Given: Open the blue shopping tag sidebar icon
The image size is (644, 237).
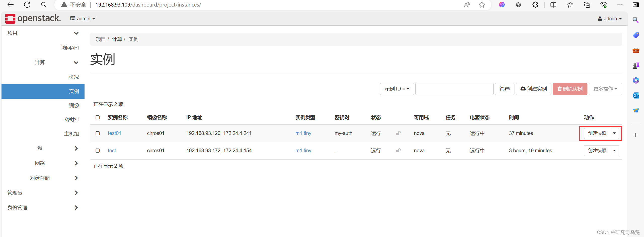Looking at the screenshot, I should [636, 35].
